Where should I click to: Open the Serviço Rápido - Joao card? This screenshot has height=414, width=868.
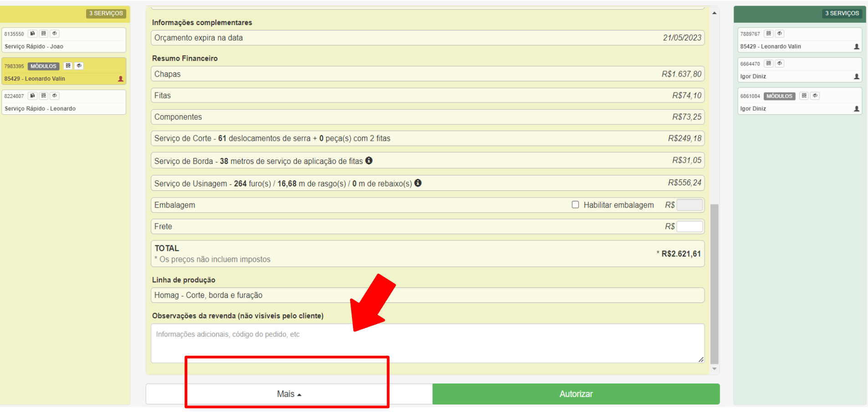(64, 40)
